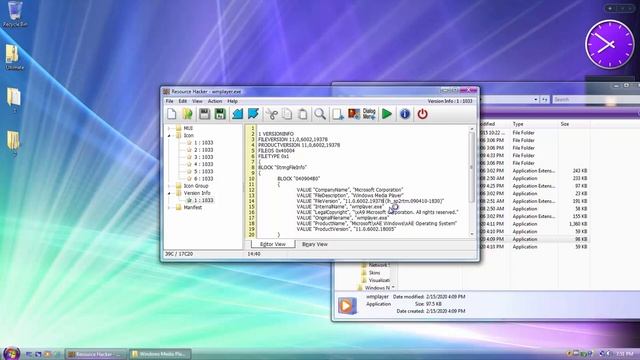Open the Dialog Menu toolbar button
The image size is (640, 360).
(x=369, y=114)
